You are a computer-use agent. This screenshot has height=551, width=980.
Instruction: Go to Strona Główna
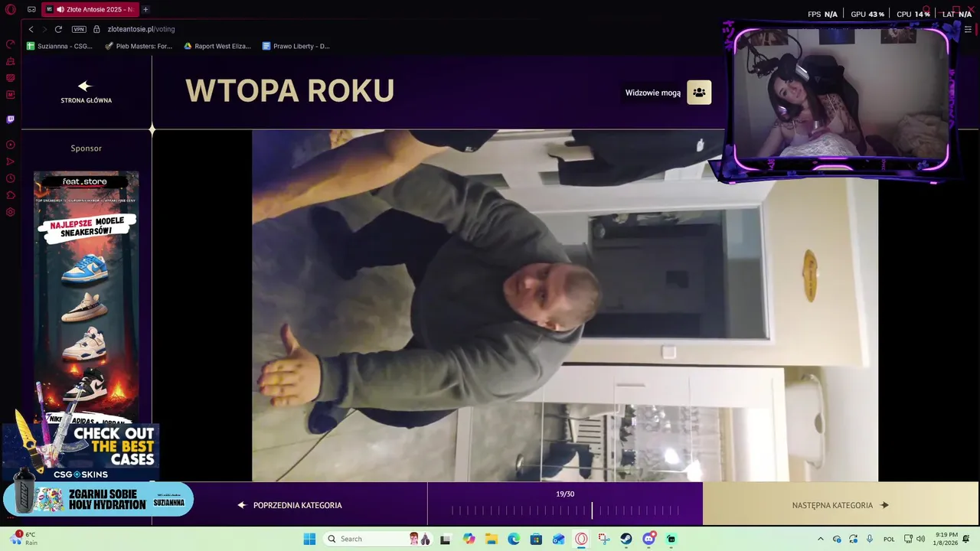click(86, 92)
